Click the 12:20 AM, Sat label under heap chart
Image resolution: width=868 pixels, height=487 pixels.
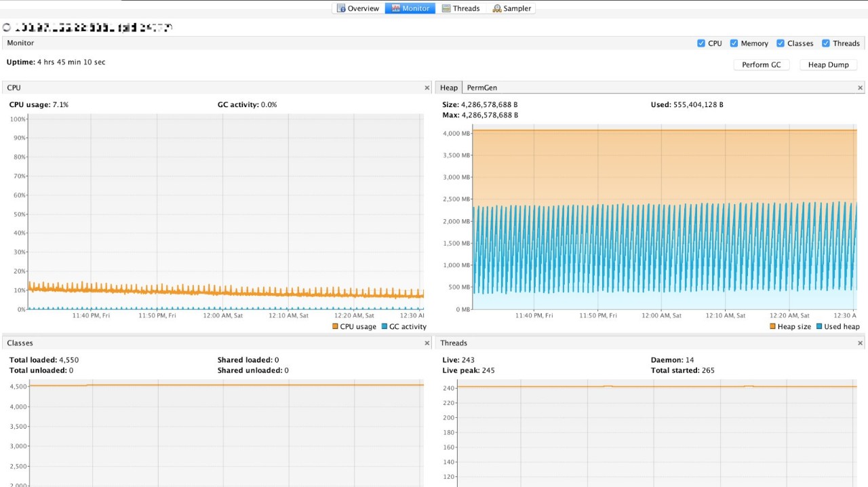[789, 315]
